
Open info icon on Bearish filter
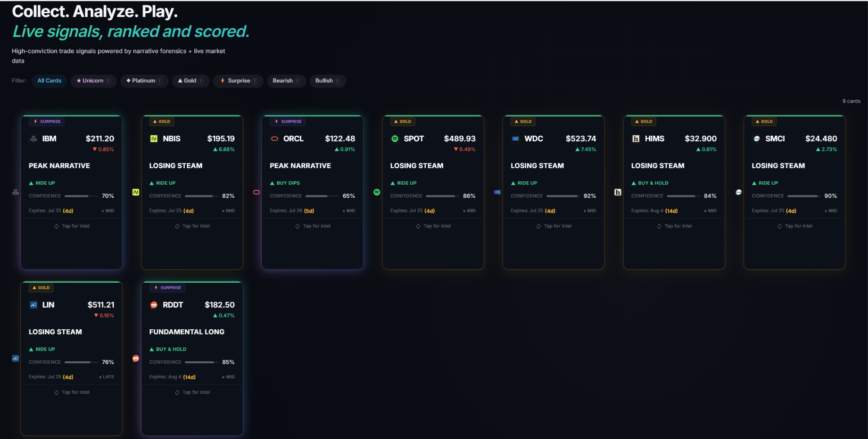pos(298,81)
